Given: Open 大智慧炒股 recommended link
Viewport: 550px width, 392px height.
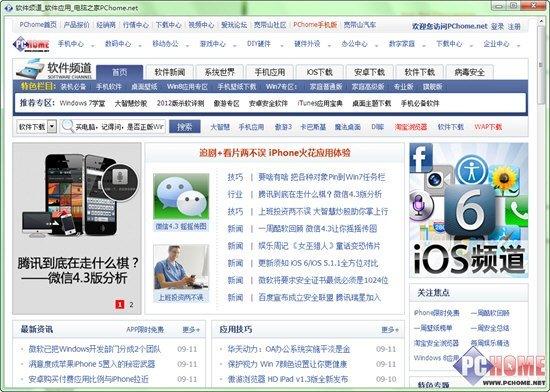Looking at the screenshot, I should click(x=131, y=103).
